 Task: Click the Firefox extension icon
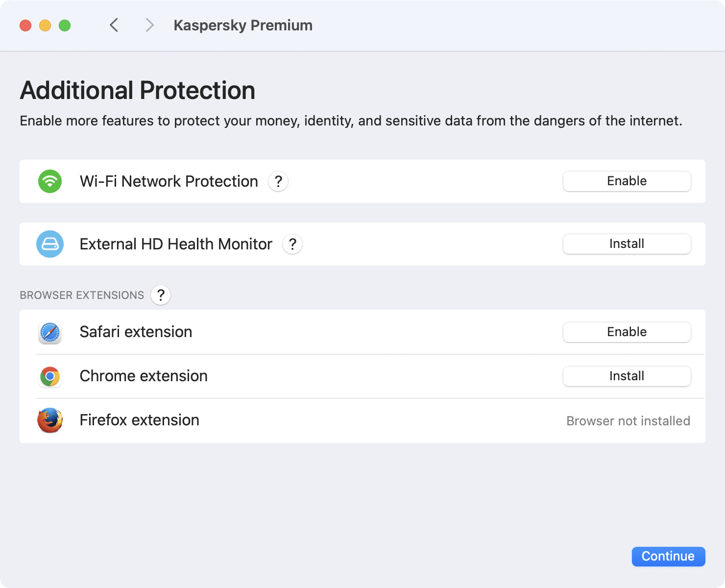point(49,420)
